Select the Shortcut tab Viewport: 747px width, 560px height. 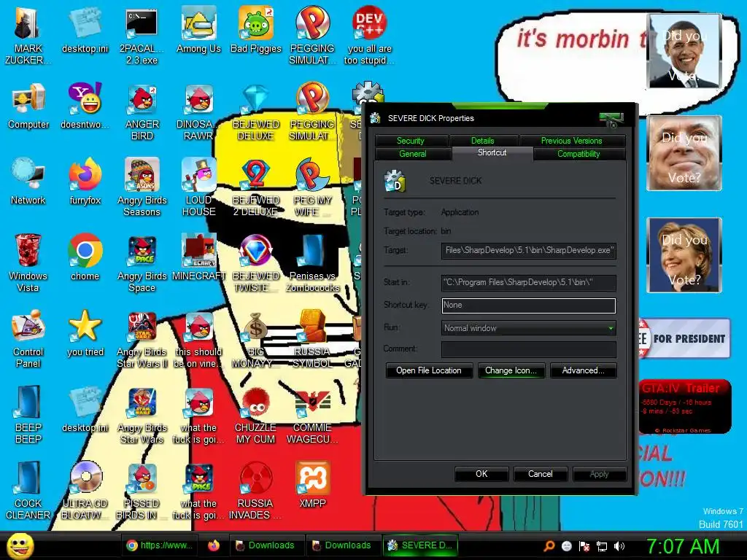(x=492, y=153)
